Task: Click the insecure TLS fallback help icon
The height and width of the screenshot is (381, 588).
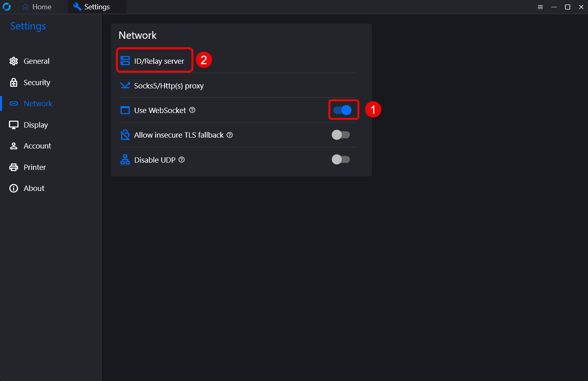Action: pos(230,135)
